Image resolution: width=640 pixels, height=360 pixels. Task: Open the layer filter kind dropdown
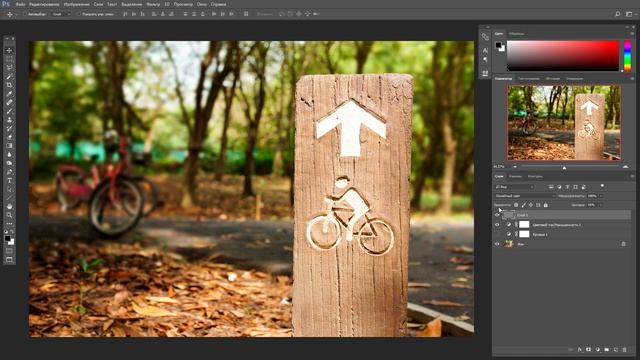coord(514,187)
